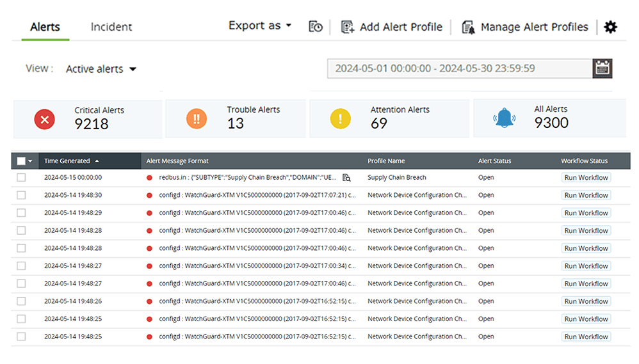This screenshot has height=364, width=639.
Task: Click the Alert Status column header
Action: pos(494,161)
